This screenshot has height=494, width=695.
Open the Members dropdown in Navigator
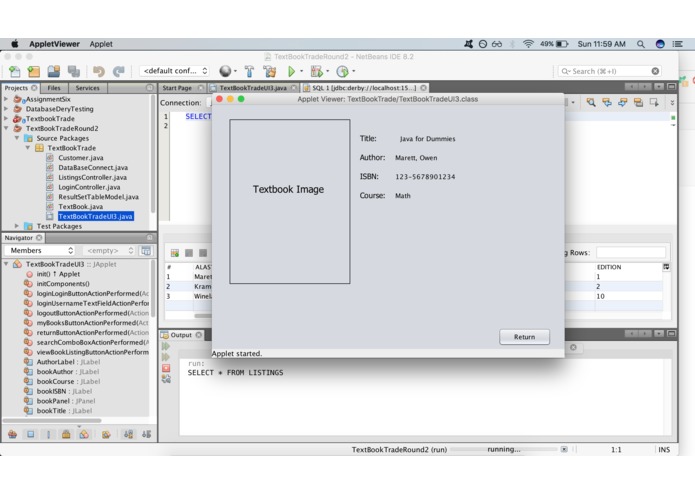pos(39,251)
